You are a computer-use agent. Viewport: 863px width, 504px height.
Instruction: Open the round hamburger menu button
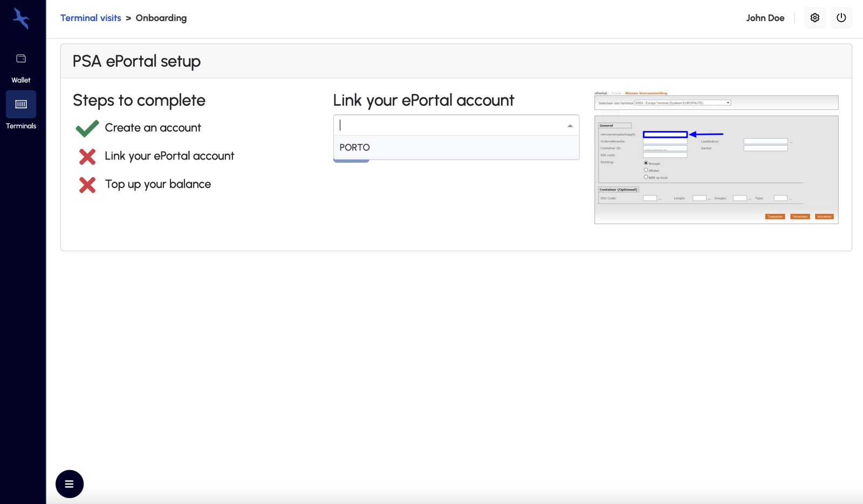[x=70, y=484]
